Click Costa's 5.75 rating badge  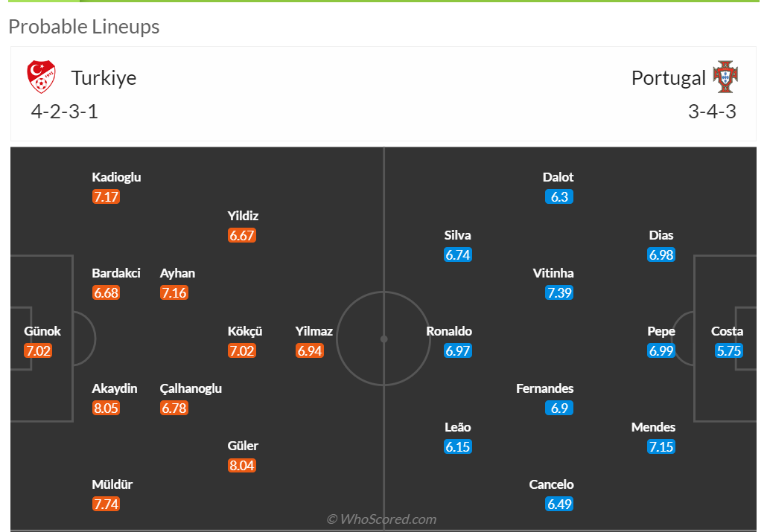coord(729,351)
